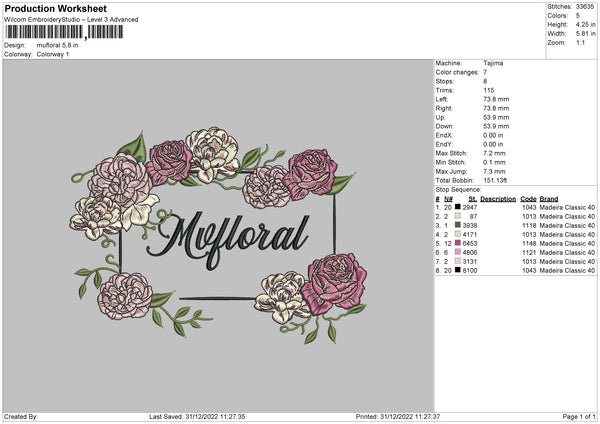Click thread code 1148 in row 5
This screenshot has width=600, height=424.
(529, 243)
